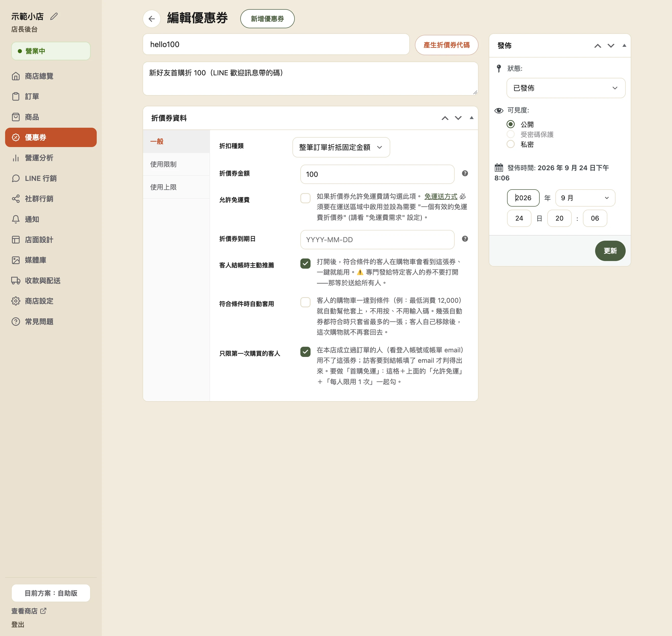672x636 pixels.
Task: Open the 免運送方式 link
Action: click(441, 196)
